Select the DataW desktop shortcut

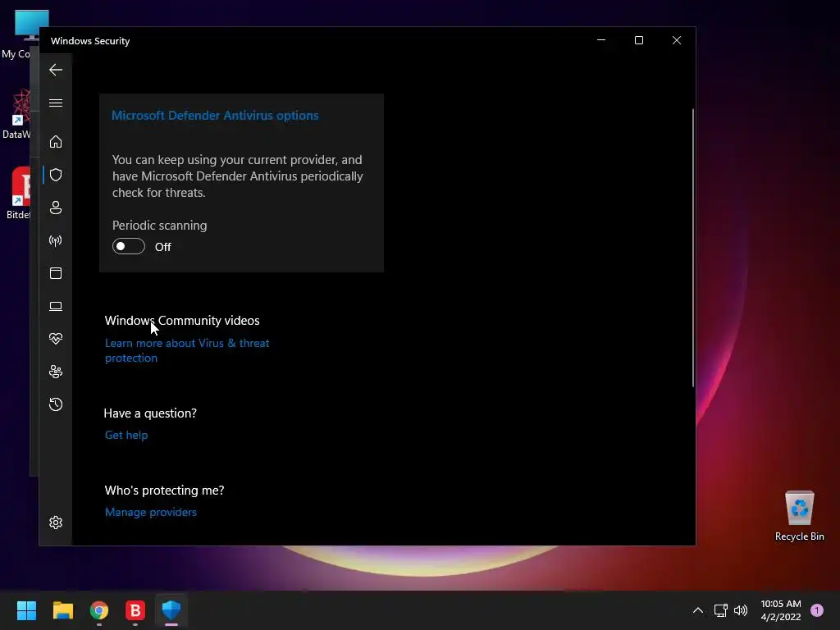click(x=18, y=114)
